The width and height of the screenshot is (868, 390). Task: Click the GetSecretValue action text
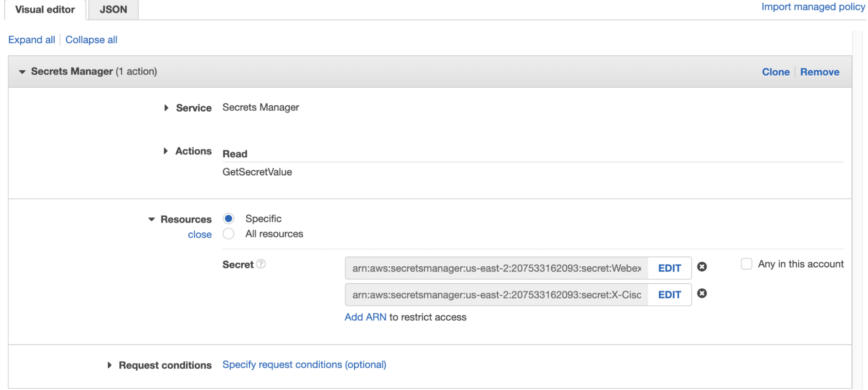[x=257, y=172]
